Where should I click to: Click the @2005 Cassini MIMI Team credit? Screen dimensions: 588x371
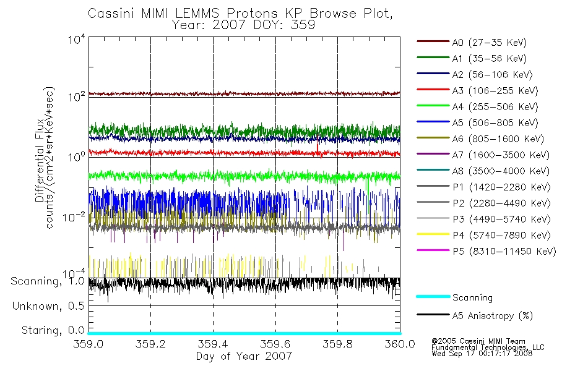[x=478, y=341]
